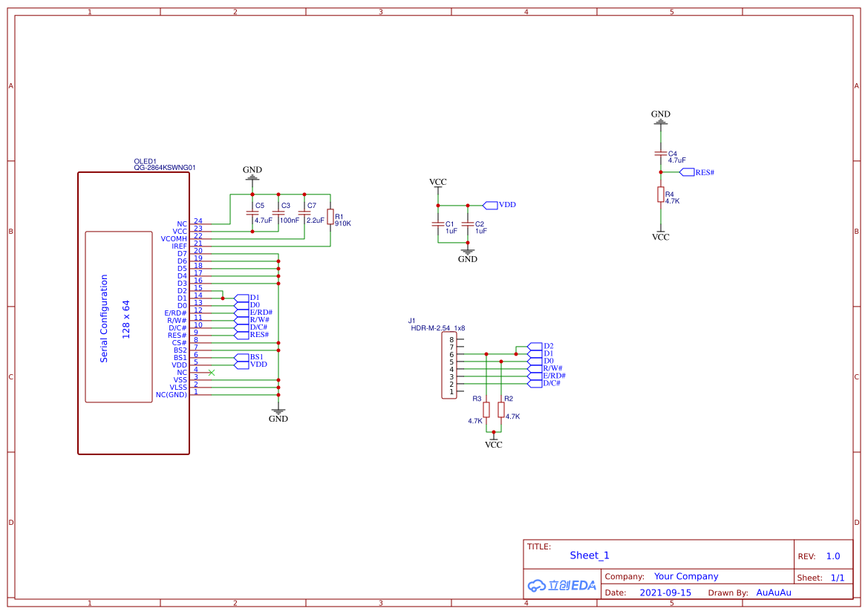Click the 'HDR-M-2.54_1x8' header name
Image resolution: width=868 pixels, height=614 pixels.
click(438, 328)
